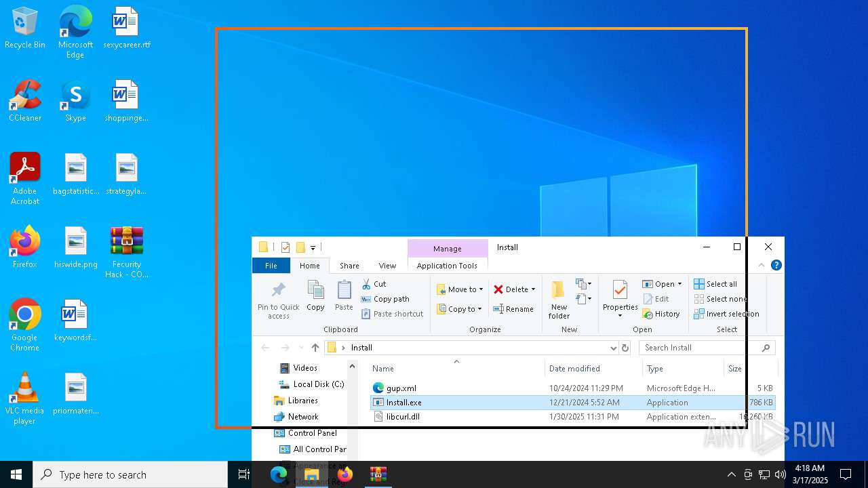Viewport: 868px width, 488px height.
Task: Sort files by Date modified column
Action: [593, 369]
